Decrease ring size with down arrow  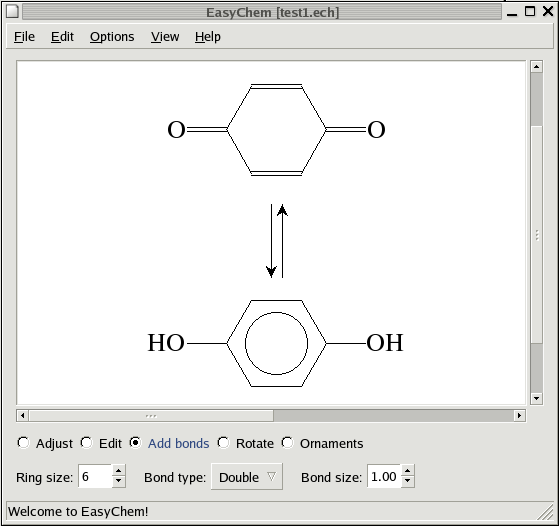pyautogui.click(x=118, y=482)
